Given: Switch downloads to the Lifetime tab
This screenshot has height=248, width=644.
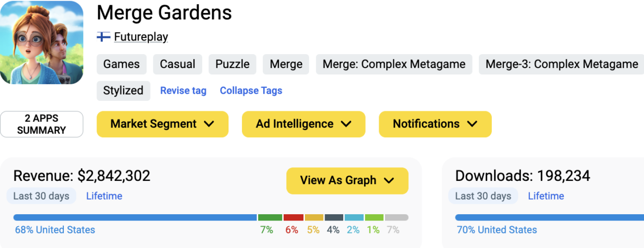Looking at the screenshot, I should click(x=546, y=196).
